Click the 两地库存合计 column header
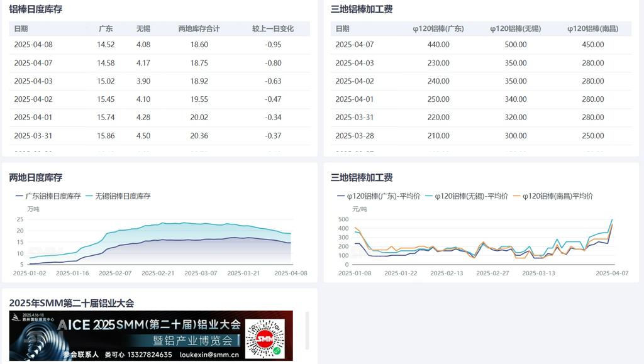 click(199, 29)
